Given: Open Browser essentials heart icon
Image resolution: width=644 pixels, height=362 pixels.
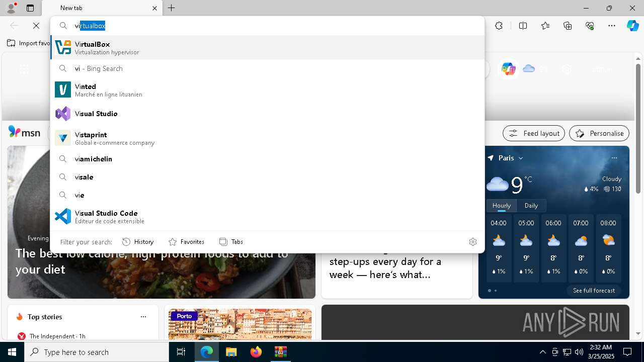Looking at the screenshot, I should point(590,26).
